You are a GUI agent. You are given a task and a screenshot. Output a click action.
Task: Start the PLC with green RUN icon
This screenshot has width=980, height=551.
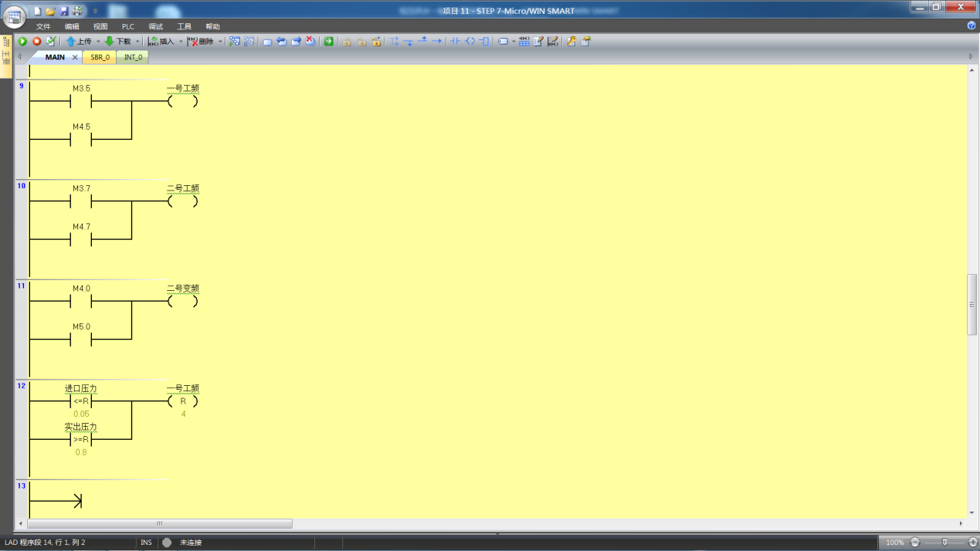[x=22, y=41]
